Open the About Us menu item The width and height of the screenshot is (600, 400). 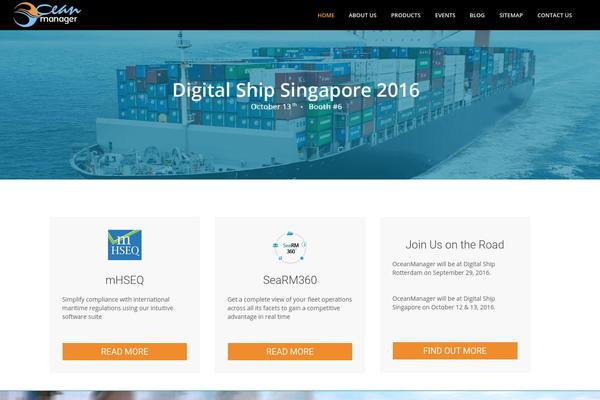[362, 15]
